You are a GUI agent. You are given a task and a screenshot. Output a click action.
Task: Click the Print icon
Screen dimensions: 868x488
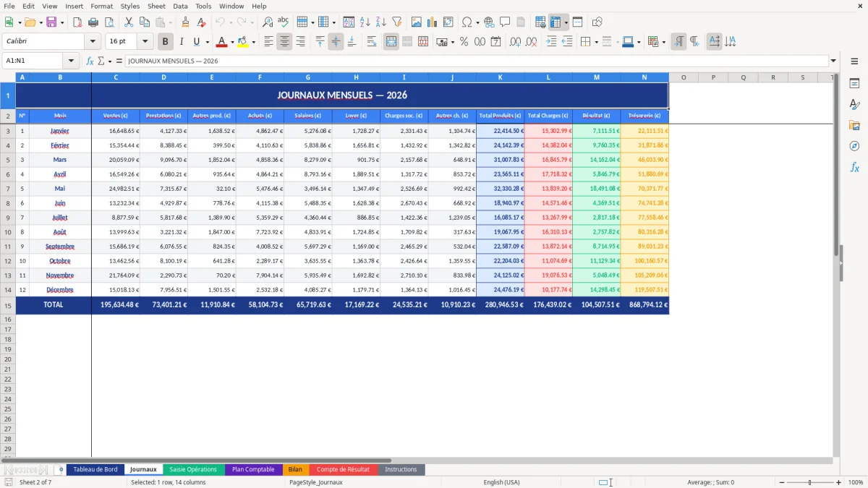point(93,22)
